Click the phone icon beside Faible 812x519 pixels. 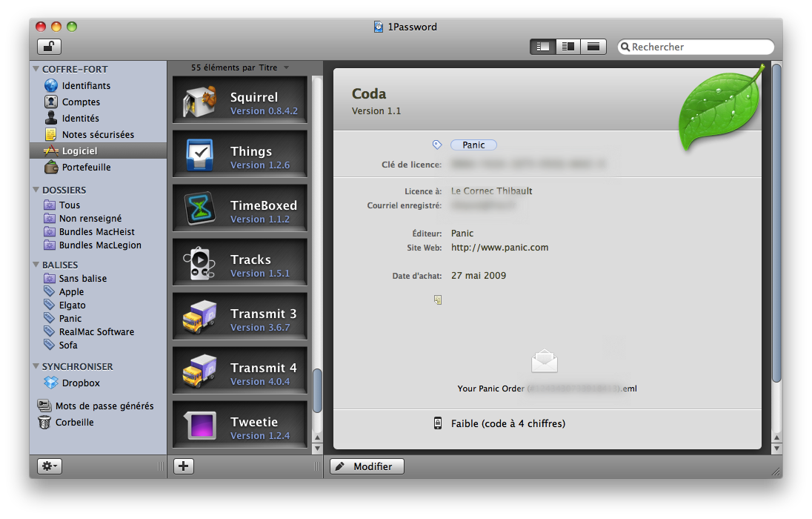point(438,423)
